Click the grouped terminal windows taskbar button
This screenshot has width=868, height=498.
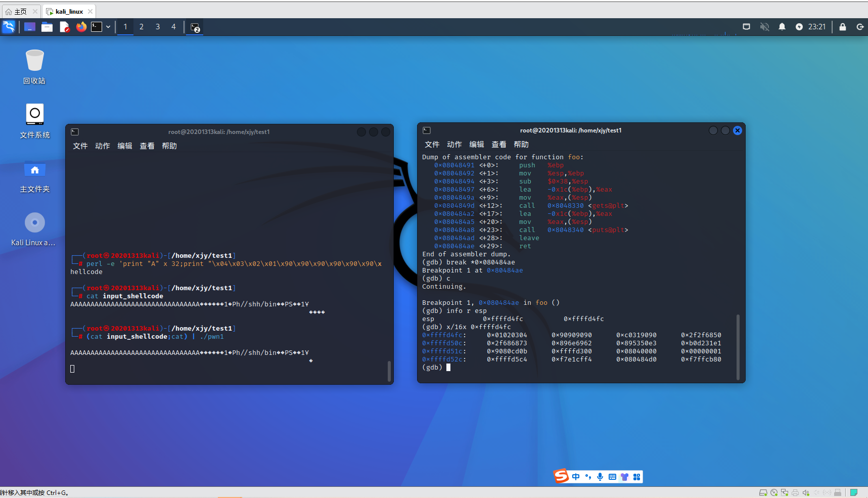click(x=195, y=27)
